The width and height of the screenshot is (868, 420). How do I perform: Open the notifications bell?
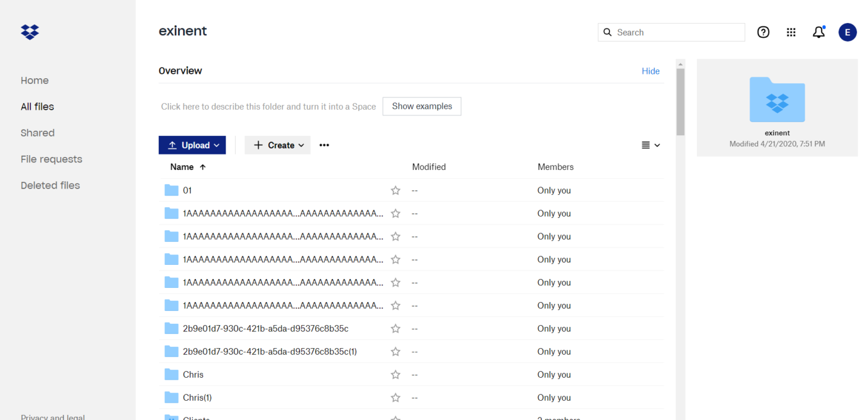(819, 32)
